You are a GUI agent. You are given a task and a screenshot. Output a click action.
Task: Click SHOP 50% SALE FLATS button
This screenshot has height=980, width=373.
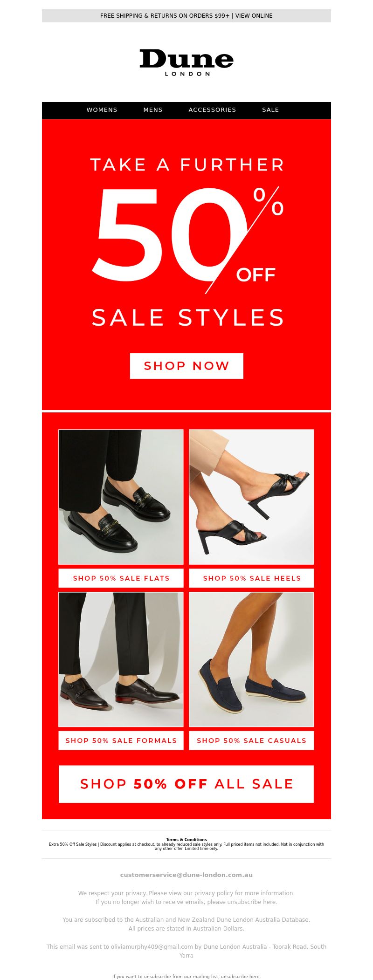121,578
